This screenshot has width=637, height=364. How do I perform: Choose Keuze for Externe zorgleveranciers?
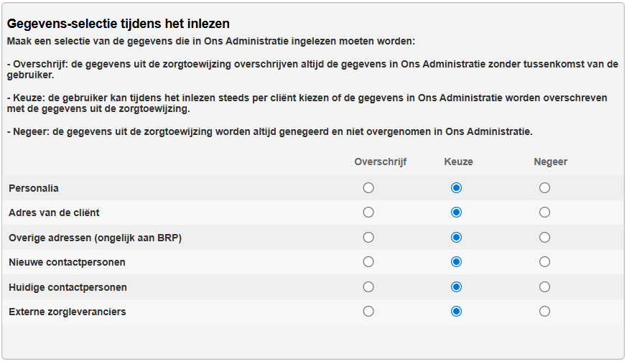[x=456, y=311]
